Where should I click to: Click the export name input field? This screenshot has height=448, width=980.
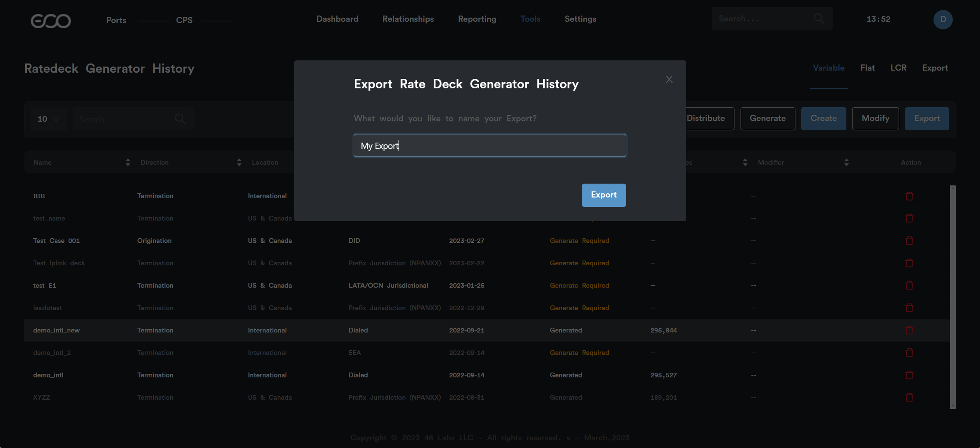(x=490, y=146)
